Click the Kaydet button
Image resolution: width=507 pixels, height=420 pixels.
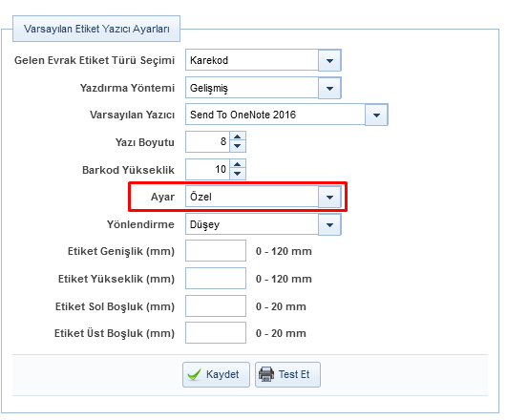[216, 374]
